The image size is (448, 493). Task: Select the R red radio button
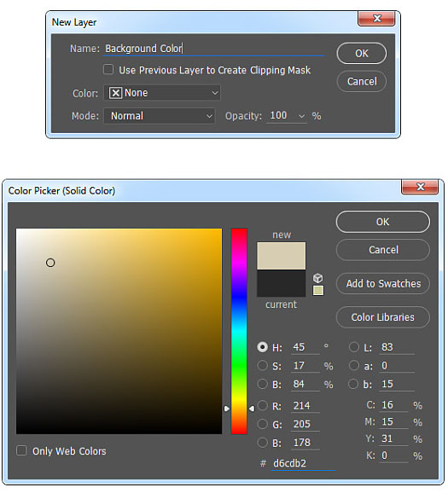(262, 405)
